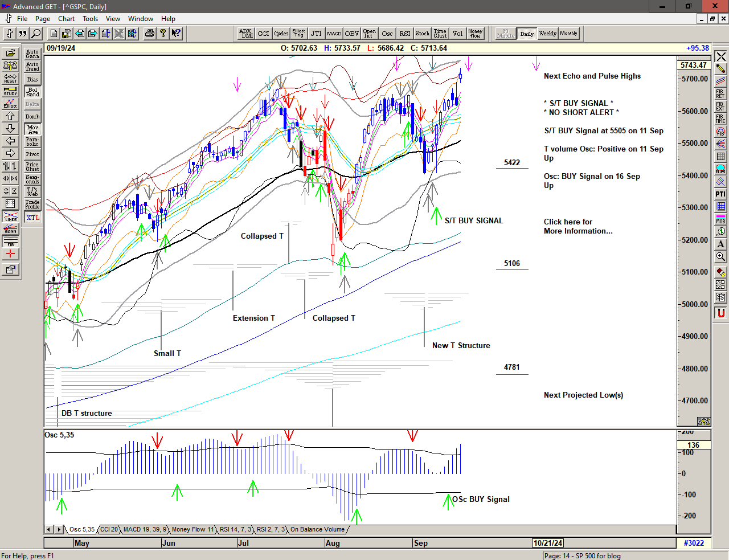Select the MOB tool icon

pyautogui.click(x=720, y=219)
